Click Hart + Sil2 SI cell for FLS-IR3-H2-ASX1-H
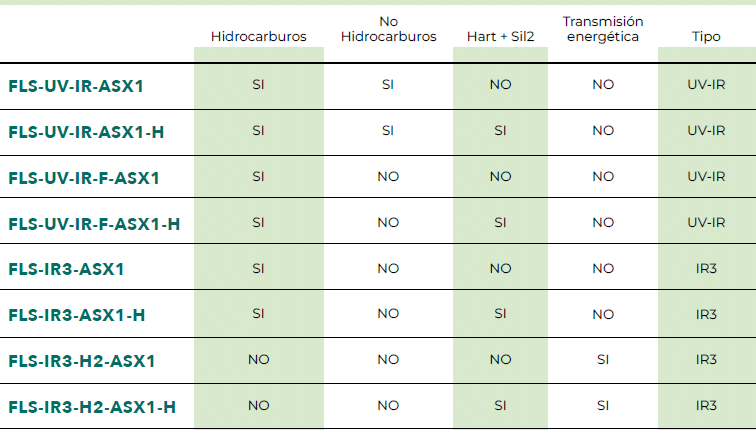756x440 pixels. (x=500, y=406)
